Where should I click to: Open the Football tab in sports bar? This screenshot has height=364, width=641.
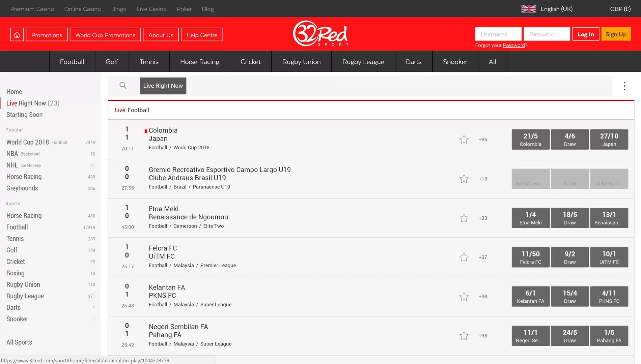[x=72, y=62]
